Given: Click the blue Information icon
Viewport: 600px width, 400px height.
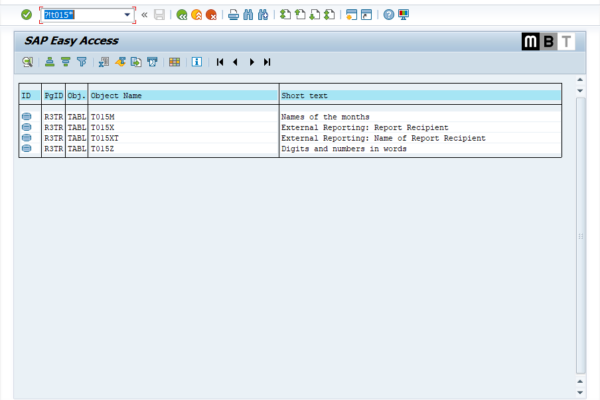Looking at the screenshot, I should pos(197,62).
